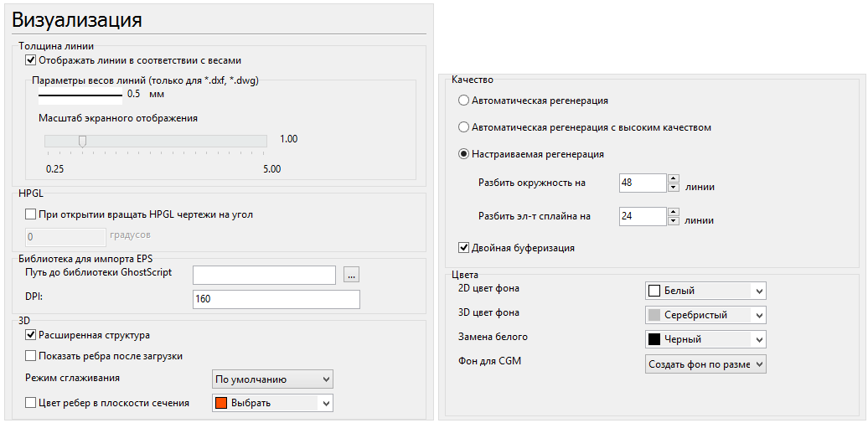Click the screen display scale slider handle
The height and width of the screenshot is (423, 868).
(x=82, y=141)
